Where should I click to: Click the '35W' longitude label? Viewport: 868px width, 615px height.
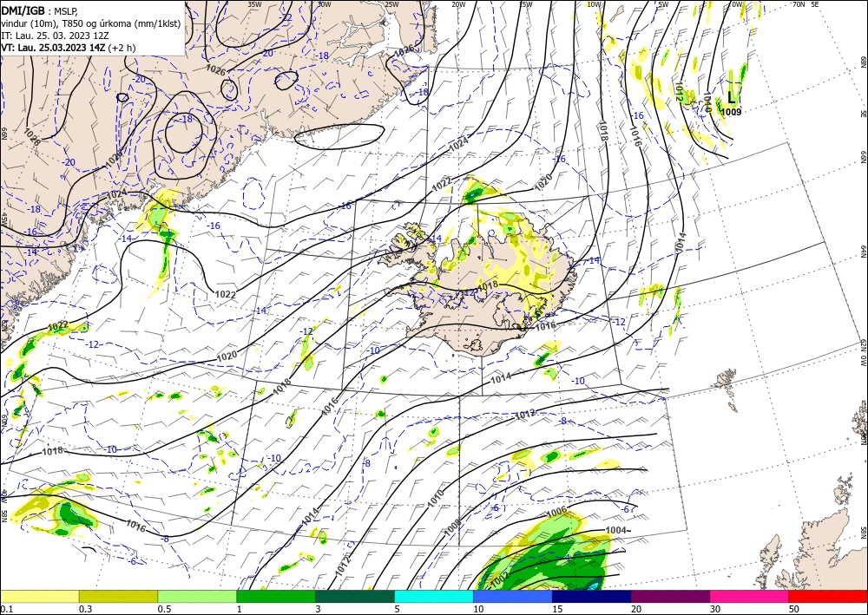(x=254, y=4)
